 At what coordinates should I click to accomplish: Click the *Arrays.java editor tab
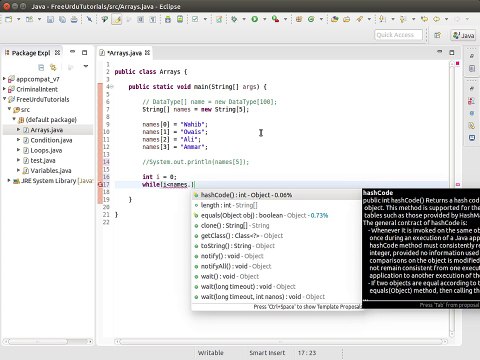[x=124, y=53]
